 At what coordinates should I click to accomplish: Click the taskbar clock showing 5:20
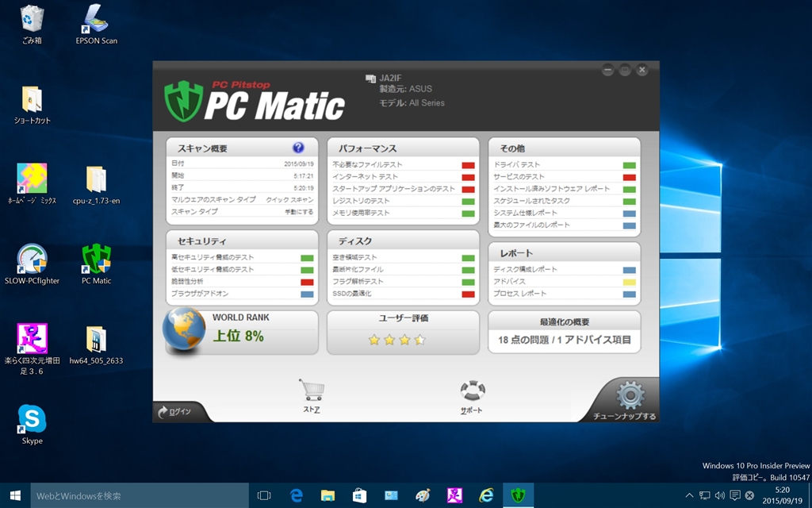(x=783, y=495)
